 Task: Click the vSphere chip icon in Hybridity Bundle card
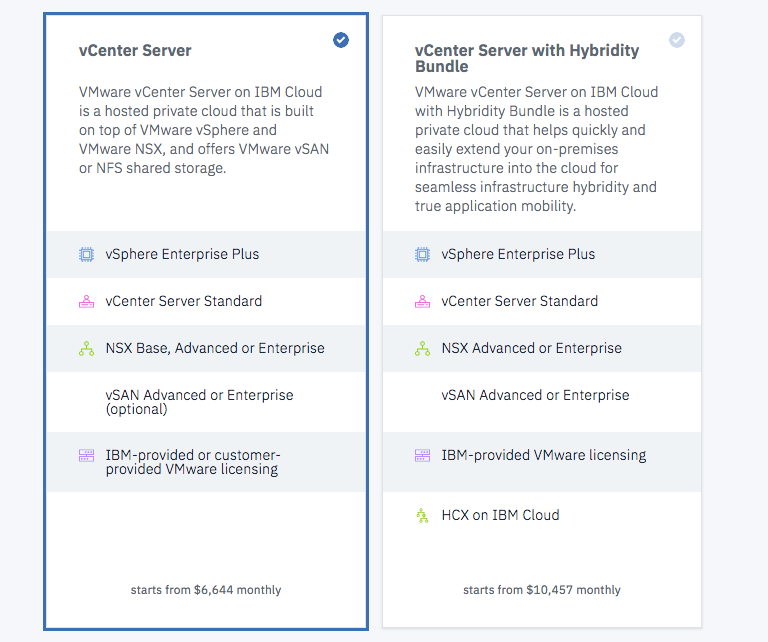tap(423, 254)
